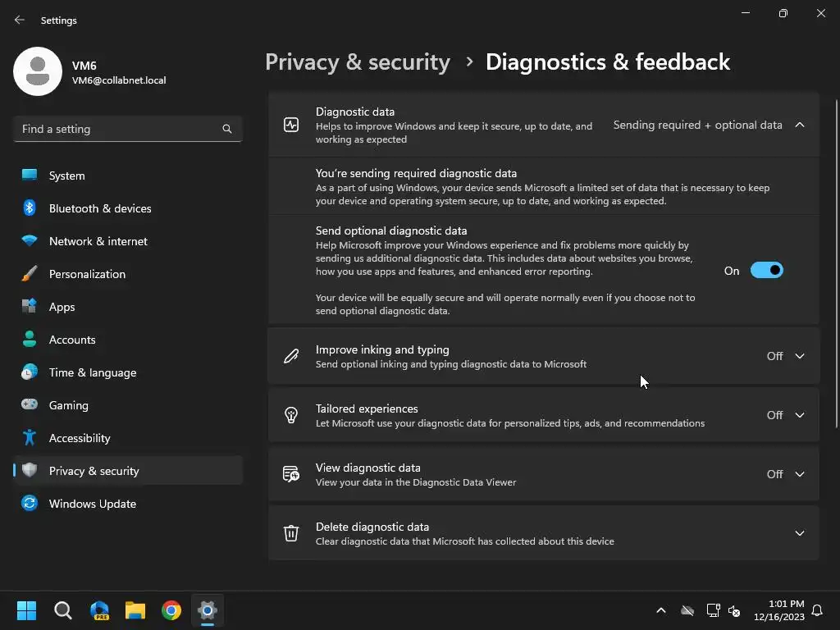Click the Gaming controller icon
Viewport: 840px width, 630px height.
(30, 404)
